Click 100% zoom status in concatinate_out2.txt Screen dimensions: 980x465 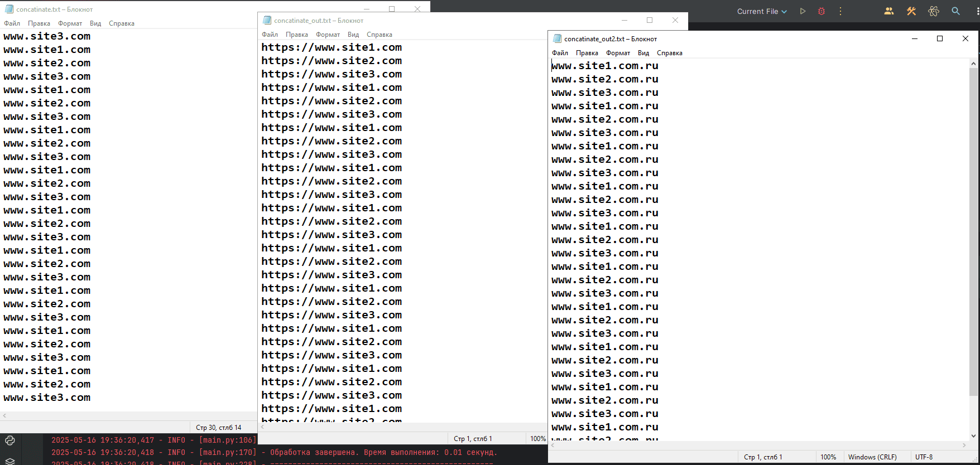coord(828,457)
